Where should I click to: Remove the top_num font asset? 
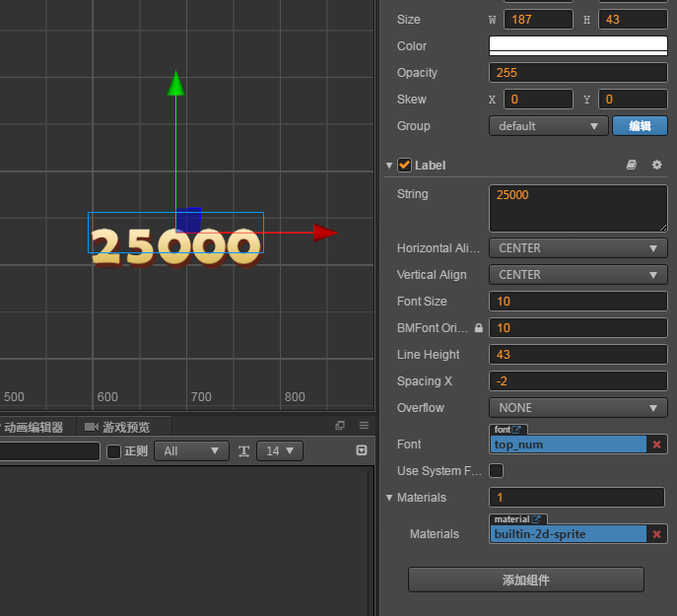coord(656,445)
